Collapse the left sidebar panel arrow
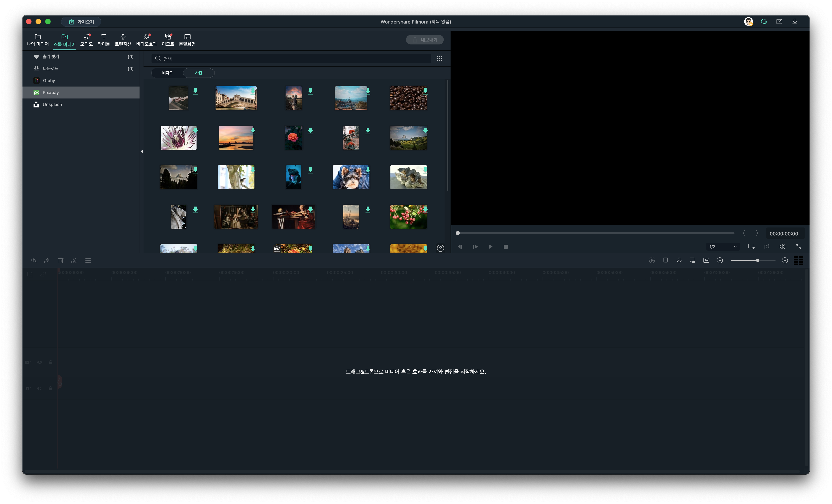The image size is (832, 504). coord(142,151)
